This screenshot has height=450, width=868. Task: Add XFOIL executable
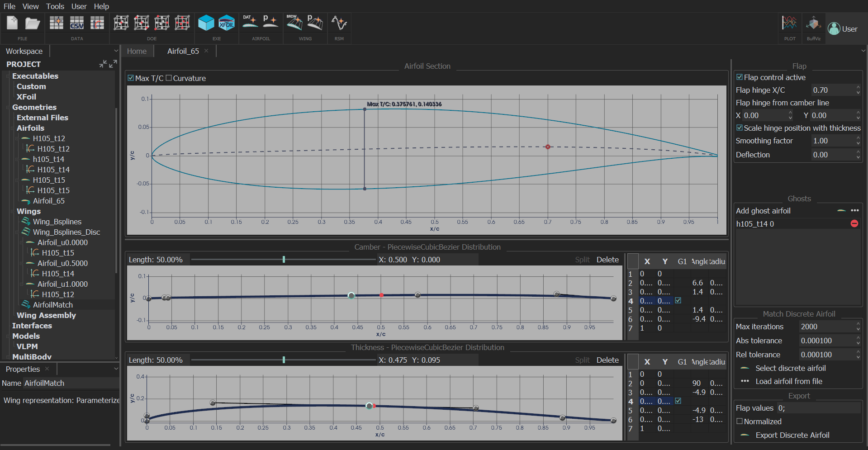[x=227, y=23]
